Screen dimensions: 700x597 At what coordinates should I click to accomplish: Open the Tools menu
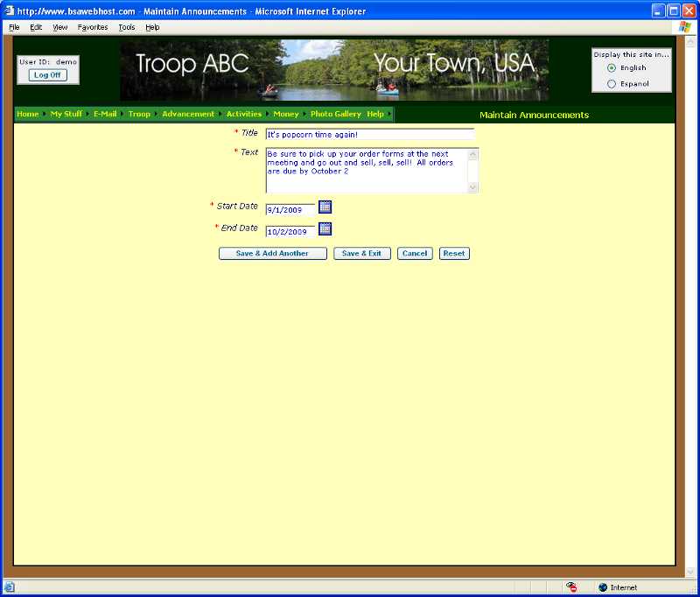(126, 27)
